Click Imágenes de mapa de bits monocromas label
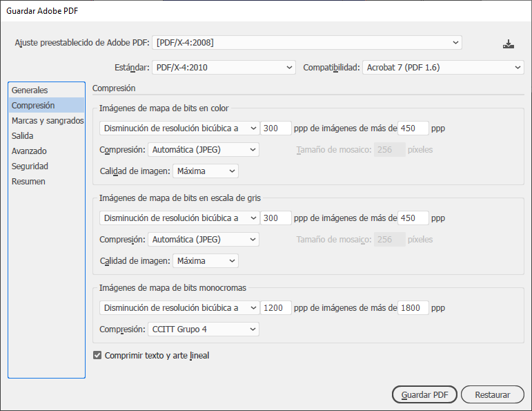The width and height of the screenshot is (532, 411). click(x=173, y=287)
